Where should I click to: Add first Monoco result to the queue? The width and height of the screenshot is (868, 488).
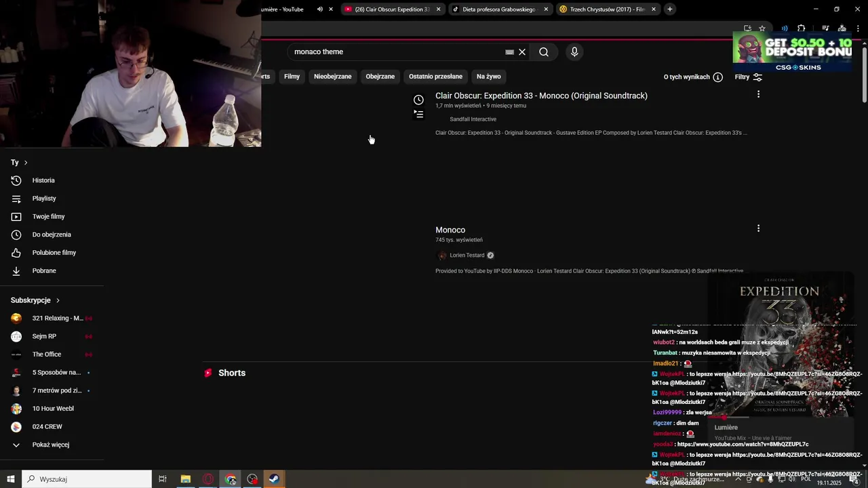click(x=418, y=115)
